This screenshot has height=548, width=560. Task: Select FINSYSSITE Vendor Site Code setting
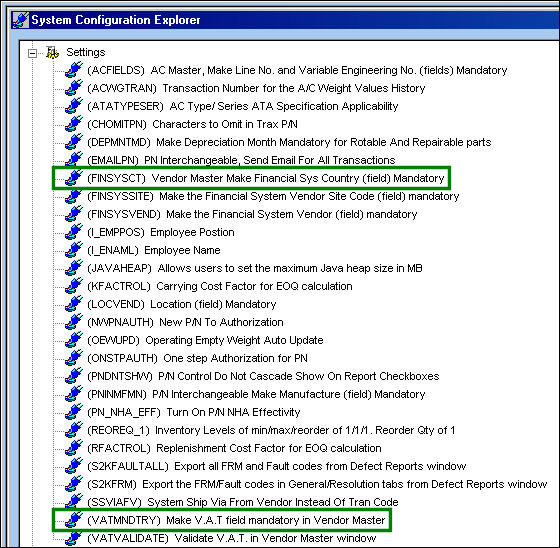coord(273,196)
